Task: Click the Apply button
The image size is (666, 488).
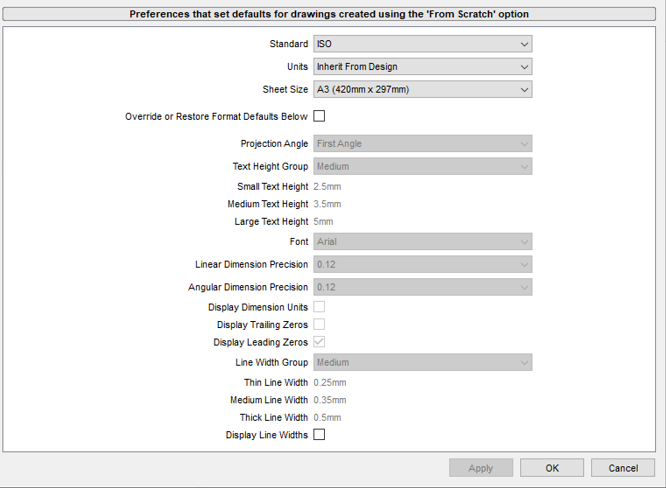Action: tap(481, 468)
